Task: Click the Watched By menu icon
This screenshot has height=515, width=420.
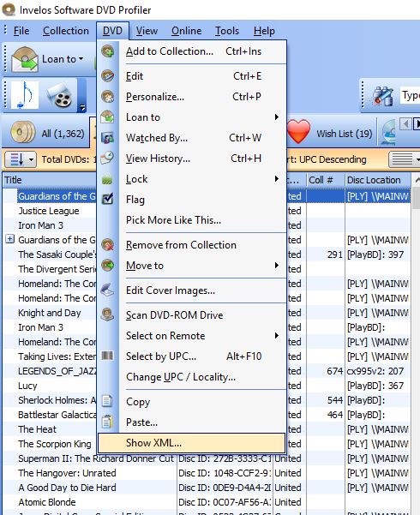Action: click(x=107, y=138)
